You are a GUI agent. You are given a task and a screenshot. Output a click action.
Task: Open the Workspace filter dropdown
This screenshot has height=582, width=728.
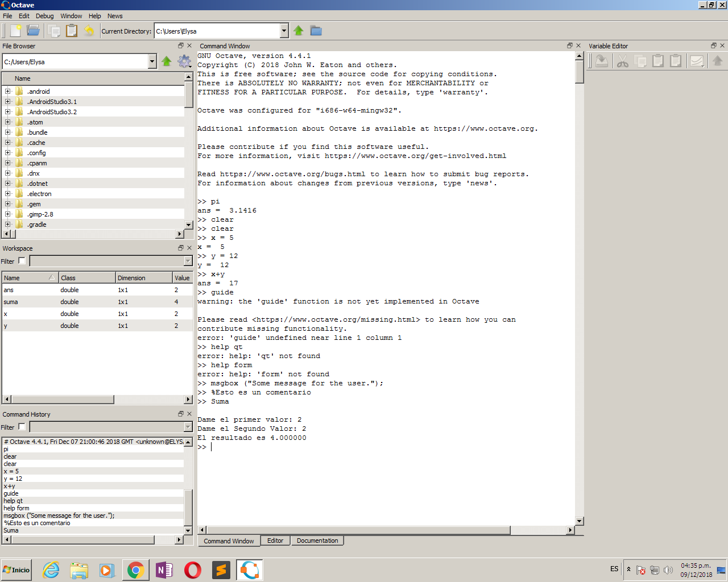188,261
